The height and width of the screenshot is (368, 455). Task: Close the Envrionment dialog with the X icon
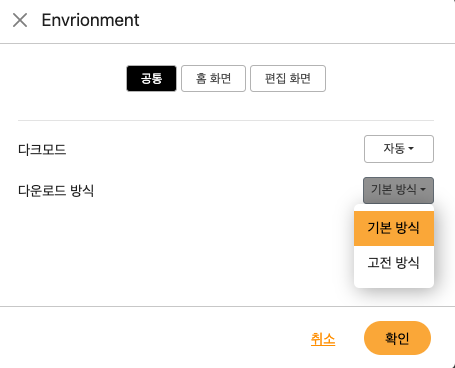click(20, 20)
